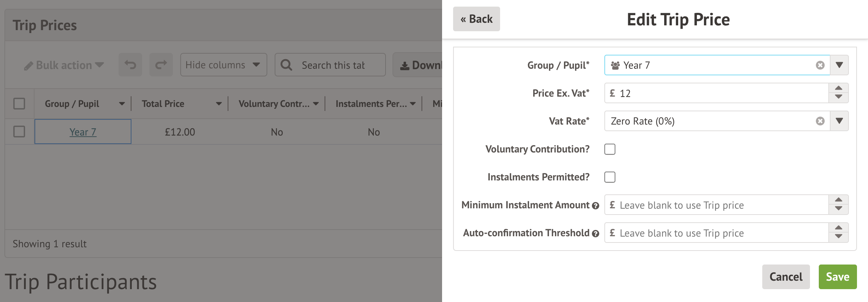Open the Group / Pupil dropdown arrow

point(839,65)
